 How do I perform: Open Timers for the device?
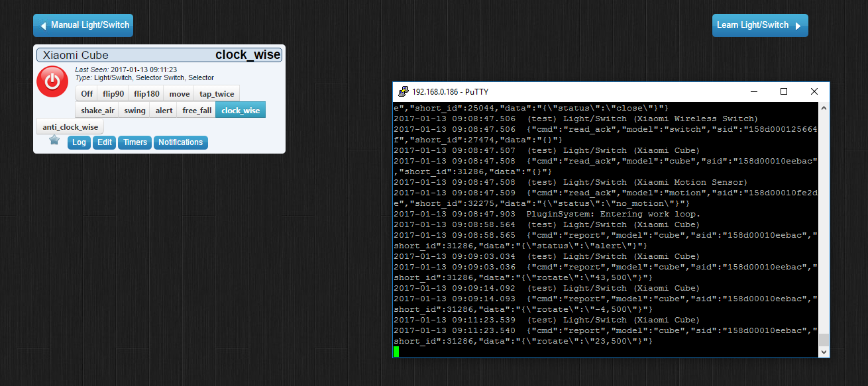point(135,142)
